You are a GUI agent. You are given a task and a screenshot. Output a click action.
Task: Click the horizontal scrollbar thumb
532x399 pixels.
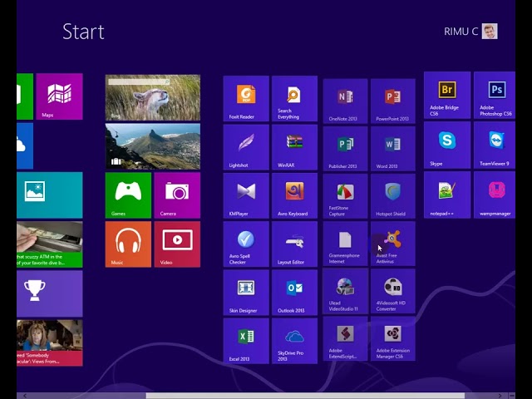(x=305, y=396)
